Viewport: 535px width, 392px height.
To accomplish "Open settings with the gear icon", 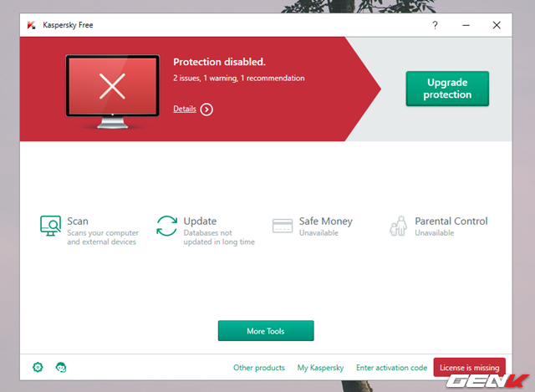I will click(x=38, y=367).
